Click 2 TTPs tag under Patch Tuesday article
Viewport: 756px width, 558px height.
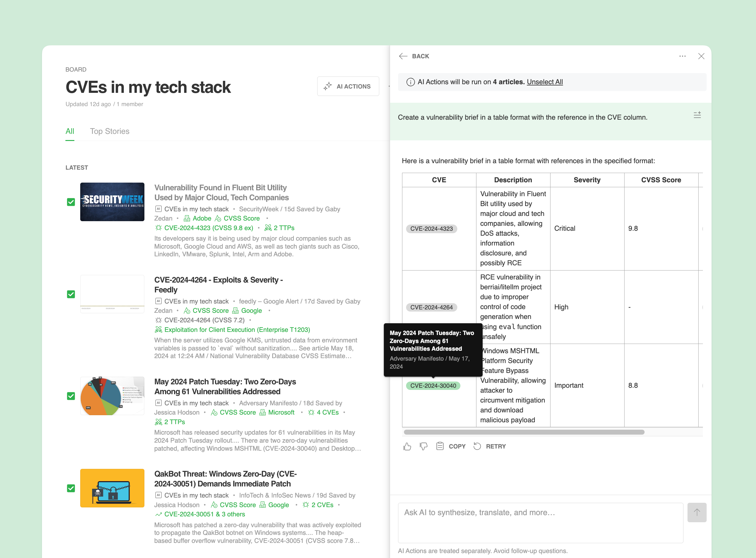click(x=170, y=422)
